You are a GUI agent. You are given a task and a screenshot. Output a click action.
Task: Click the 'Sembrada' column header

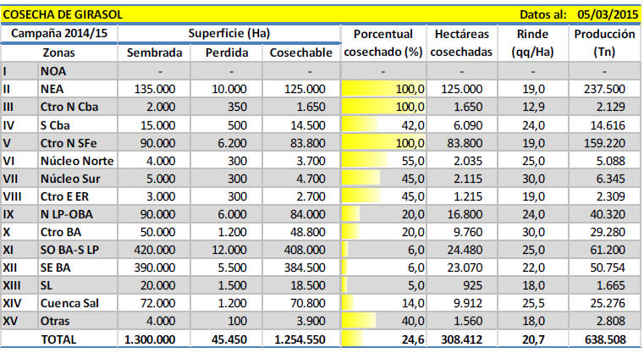point(154,52)
